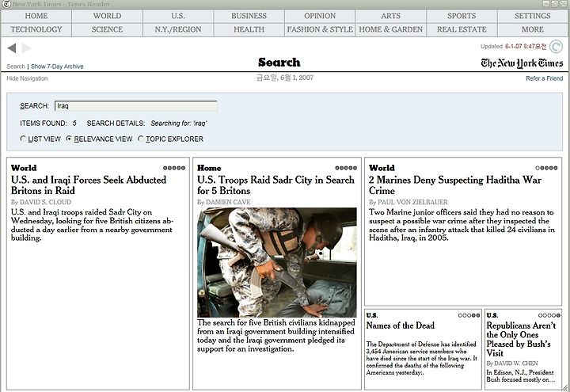This screenshot has height=392, width=570.
Task: Click summary 'U.S. and Iraqi troops raided Sadr City'
Action: 93,225
